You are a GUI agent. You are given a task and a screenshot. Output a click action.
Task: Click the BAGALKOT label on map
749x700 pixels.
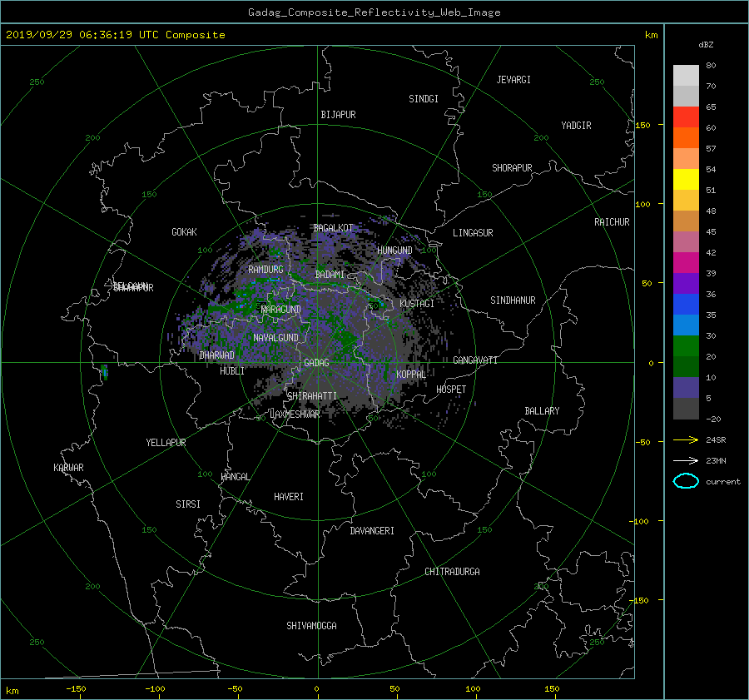333,228
